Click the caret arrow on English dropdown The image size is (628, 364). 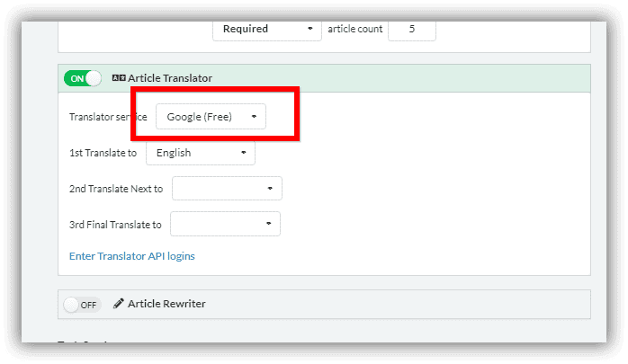pyautogui.click(x=244, y=153)
